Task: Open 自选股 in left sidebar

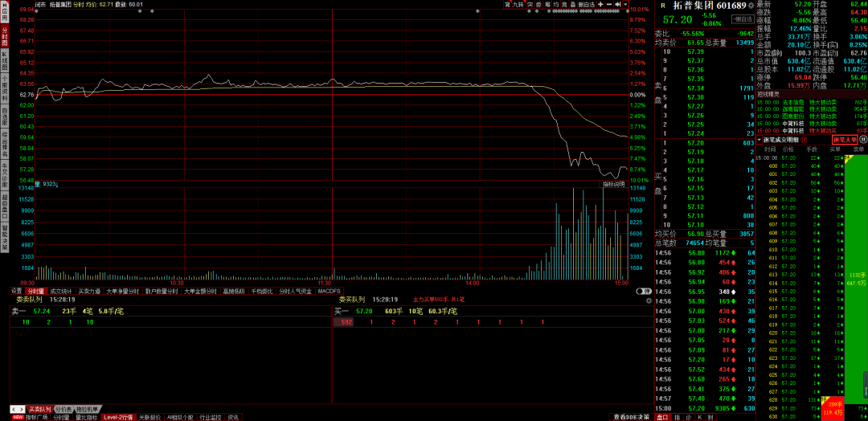Action: point(5,117)
